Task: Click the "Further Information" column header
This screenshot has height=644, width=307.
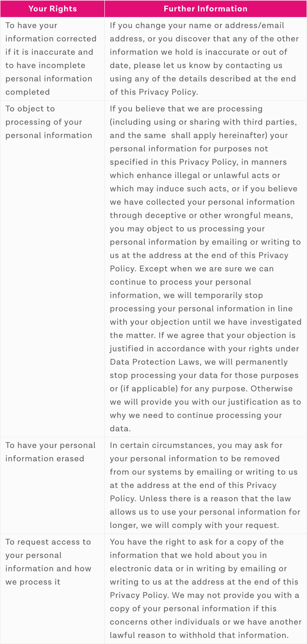Action: click(205, 8)
